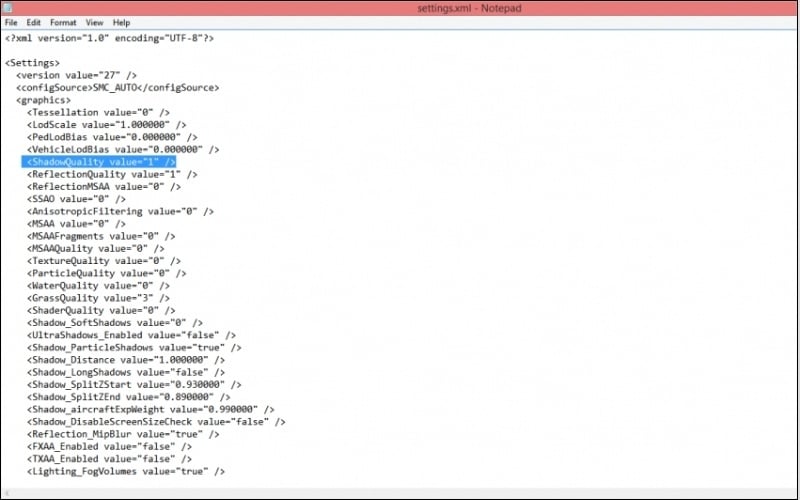Open the File menu
The image size is (800, 500).
point(11,22)
